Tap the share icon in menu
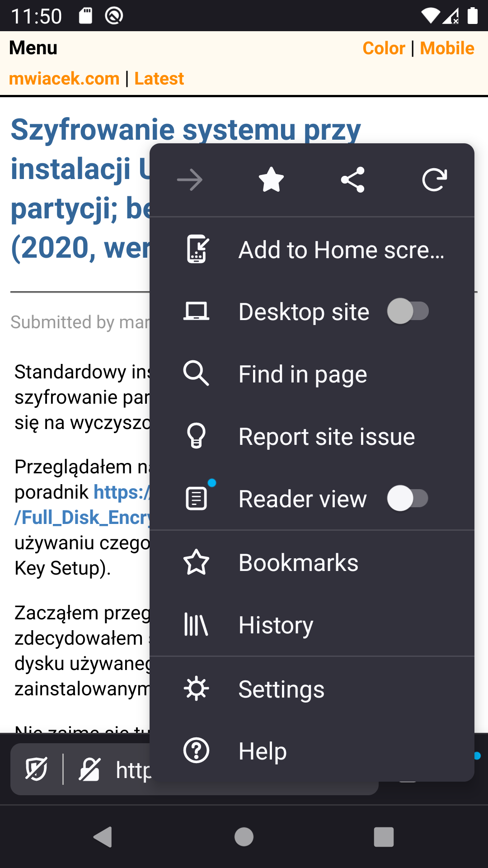This screenshot has width=488, height=868. (352, 180)
